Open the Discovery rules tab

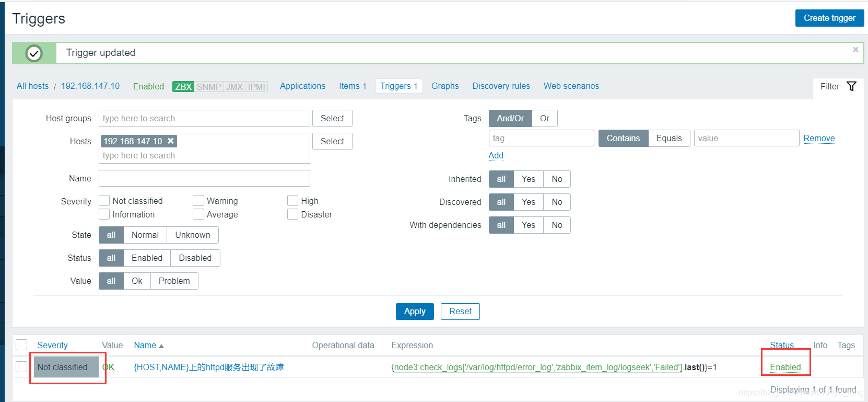(x=501, y=86)
